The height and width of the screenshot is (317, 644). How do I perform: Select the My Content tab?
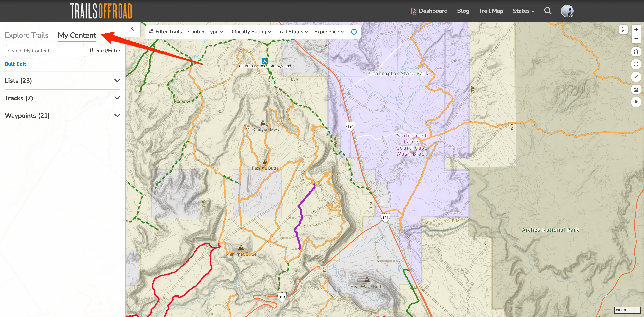tap(77, 35)
